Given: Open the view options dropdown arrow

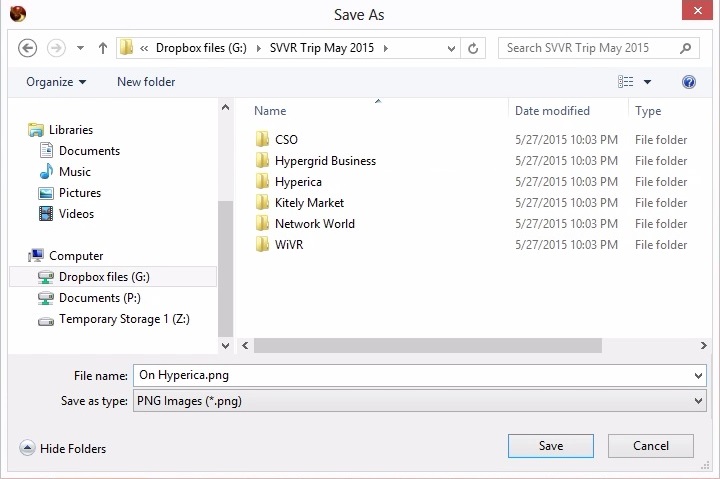Looking at the screenshot, I should point(647,82).
